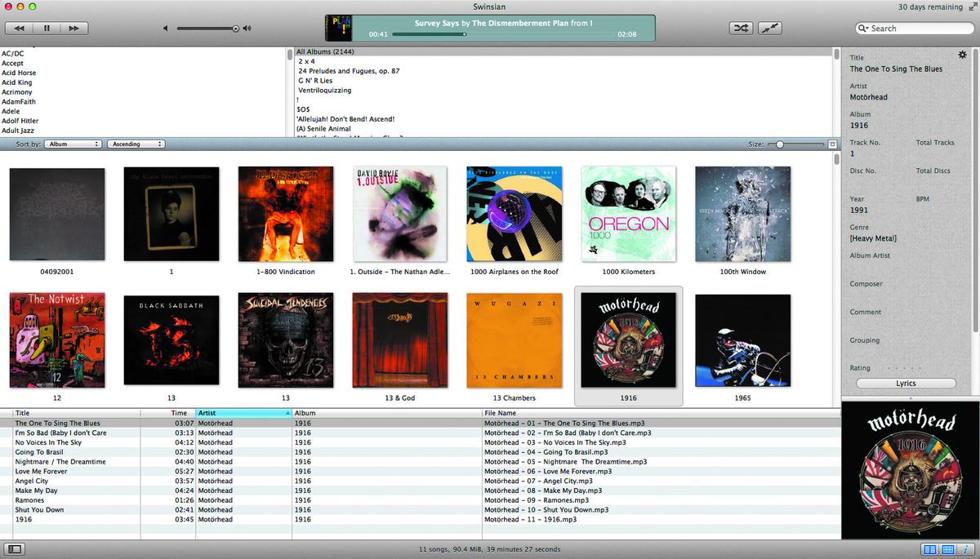Select the 1965 album cover
This screenshot has width=980, height=559.
tap(743, 340)
